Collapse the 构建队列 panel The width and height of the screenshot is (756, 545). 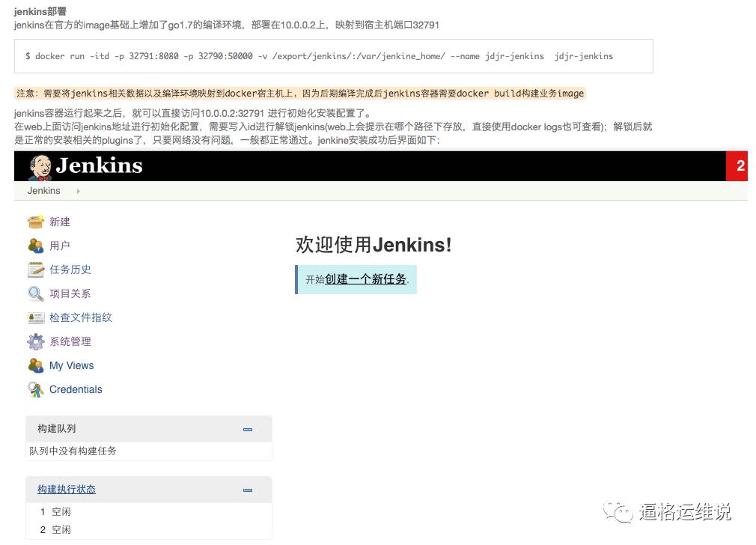click(x=248, y=429)
